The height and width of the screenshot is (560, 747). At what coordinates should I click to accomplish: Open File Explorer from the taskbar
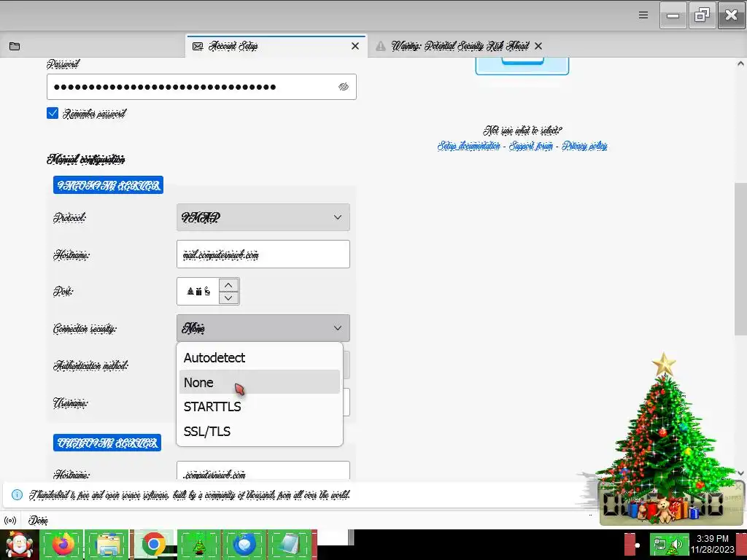click(x=108, y=544)
